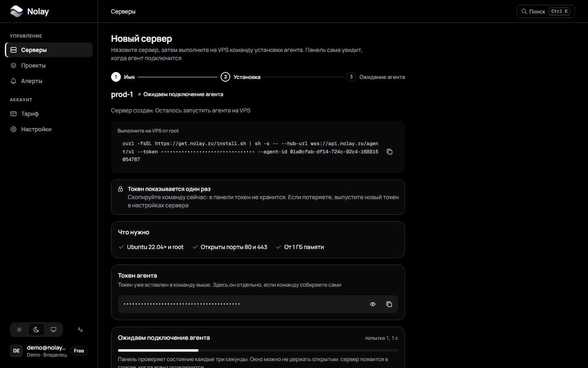The image size is (588, 368).
Task: Click the Токен агента heading
Action: pyautogui.click(x=138, y=276)
